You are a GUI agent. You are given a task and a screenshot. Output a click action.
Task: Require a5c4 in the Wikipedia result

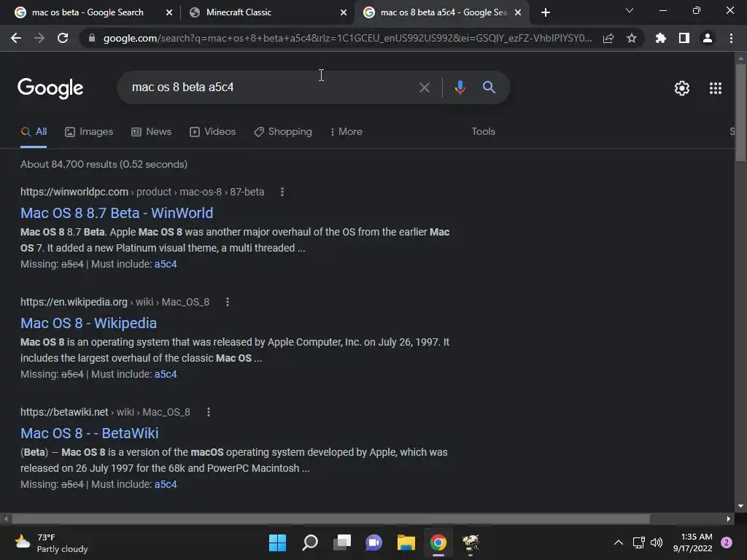click(x=166, y=374)
